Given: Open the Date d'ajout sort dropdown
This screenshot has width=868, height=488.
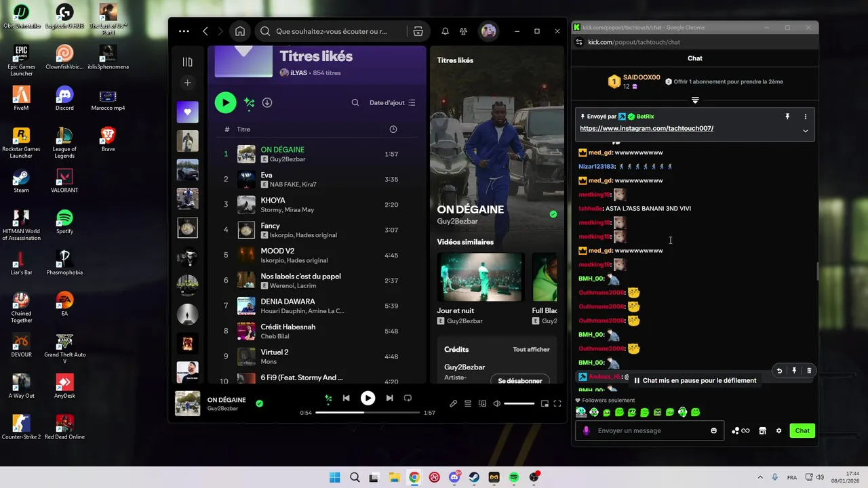Looking at the screenshot, I should 393,103.
